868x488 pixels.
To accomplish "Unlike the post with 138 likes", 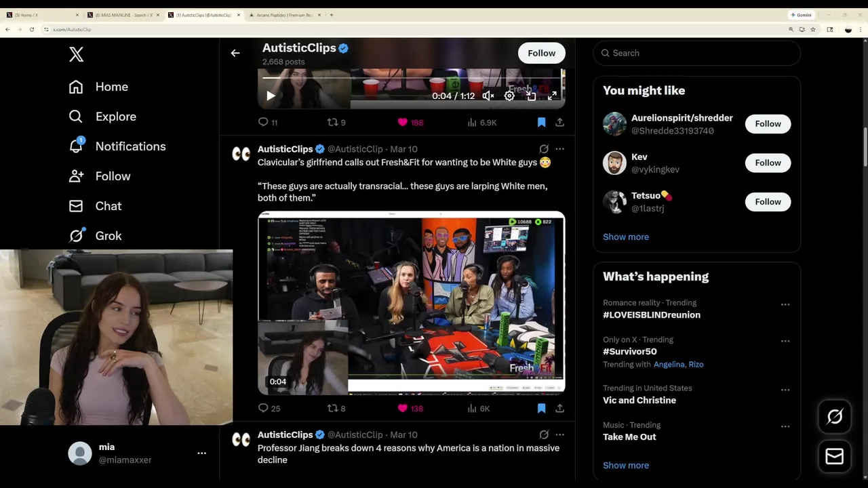I will 410,409.
